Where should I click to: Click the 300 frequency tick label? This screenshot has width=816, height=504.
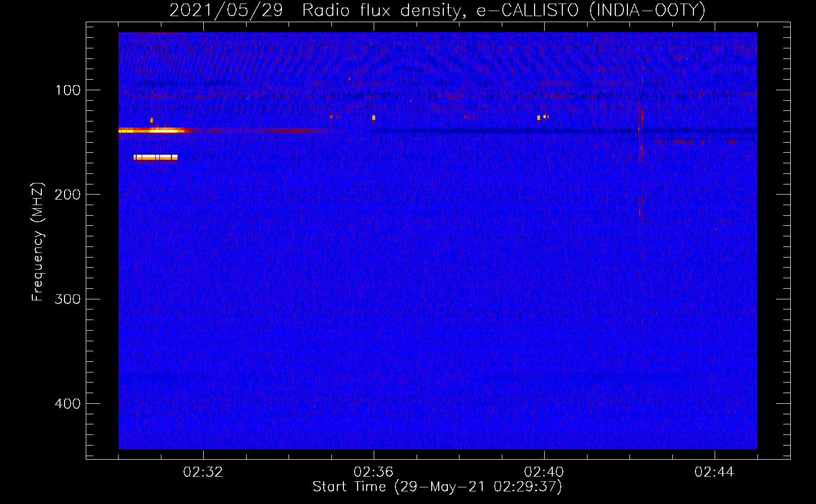pyautogui.click(x=68, y=299)
